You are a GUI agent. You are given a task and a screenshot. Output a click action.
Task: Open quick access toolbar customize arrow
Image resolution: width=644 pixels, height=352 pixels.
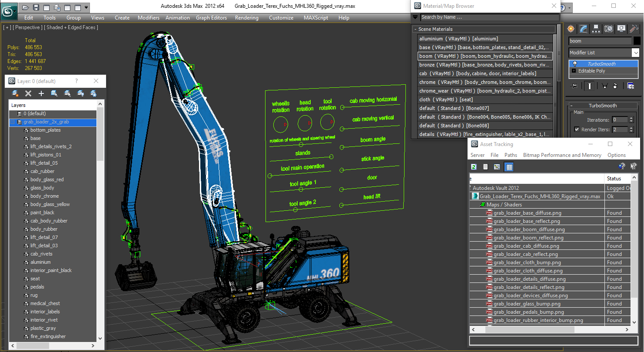pyautogui.click(x=86, y=7)
